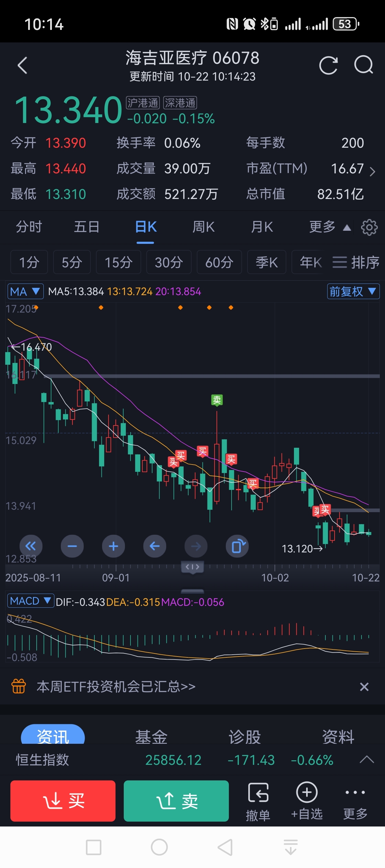The width and height of the screenshot is (385, 868).
Task: Switch to 周K chart tab
Action: click(x=204, y=227)
